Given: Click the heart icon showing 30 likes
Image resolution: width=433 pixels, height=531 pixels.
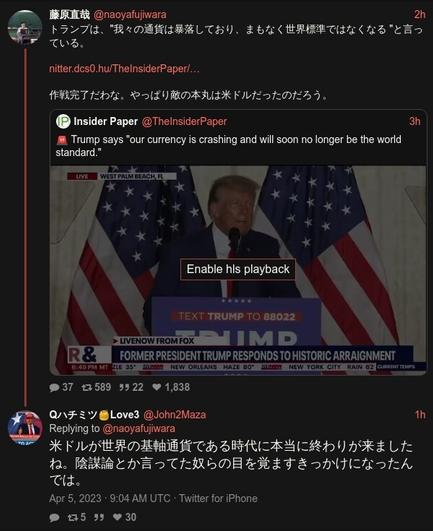Looking at the screenshot, I should tap(117, 517).
